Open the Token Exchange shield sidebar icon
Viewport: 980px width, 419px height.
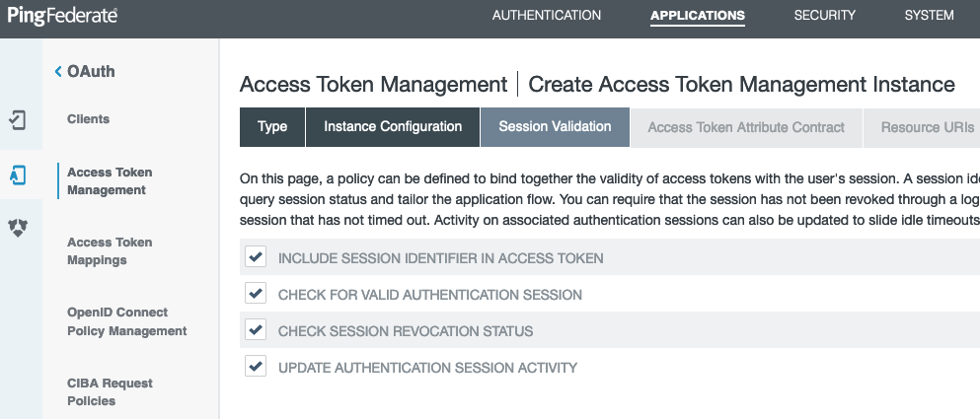pos(18,228)
